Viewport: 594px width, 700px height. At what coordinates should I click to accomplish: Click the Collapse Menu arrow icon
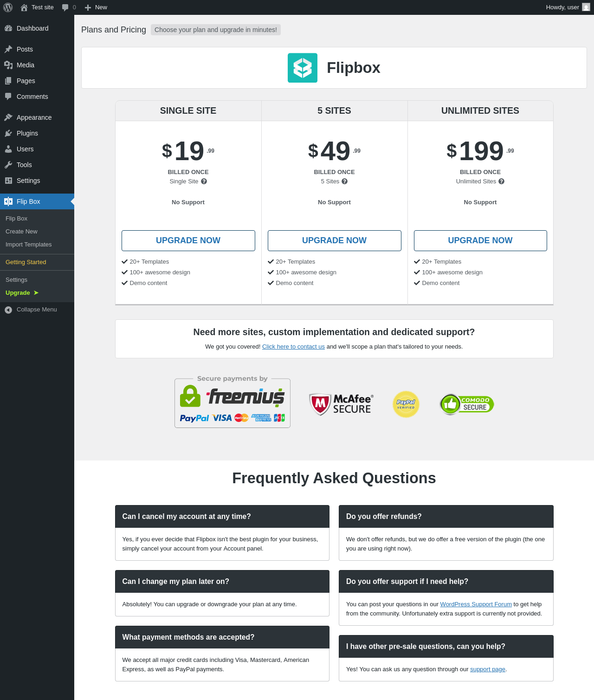(x=8, y=310)
